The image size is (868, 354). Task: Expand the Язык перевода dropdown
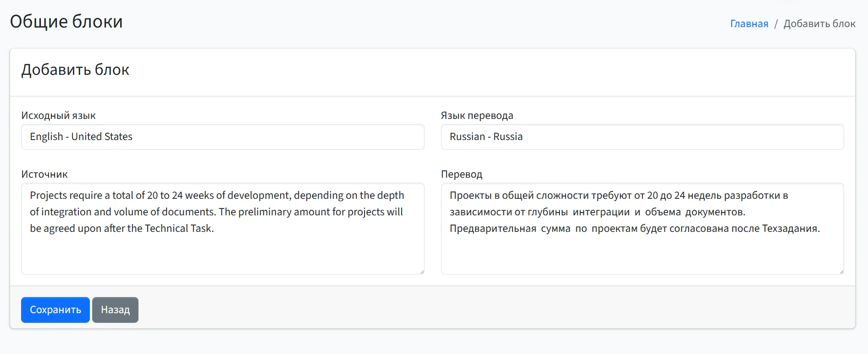coord(642,137)
